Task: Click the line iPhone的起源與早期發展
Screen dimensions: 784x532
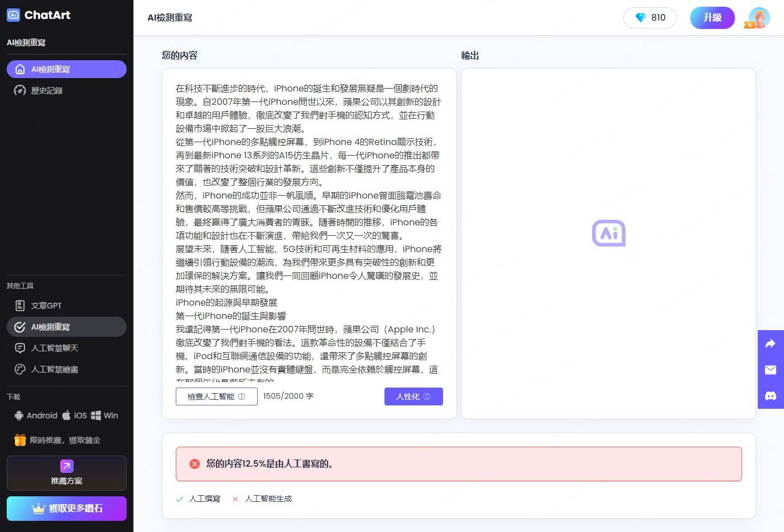Action: pos(227,303)
